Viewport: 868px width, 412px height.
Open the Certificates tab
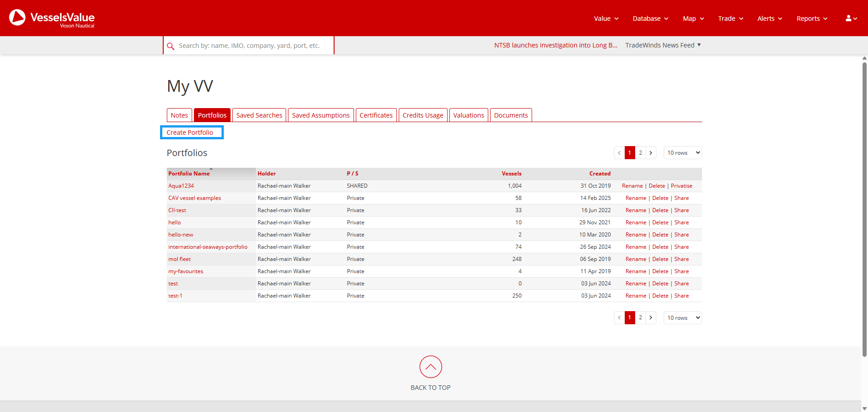[376, 115]
